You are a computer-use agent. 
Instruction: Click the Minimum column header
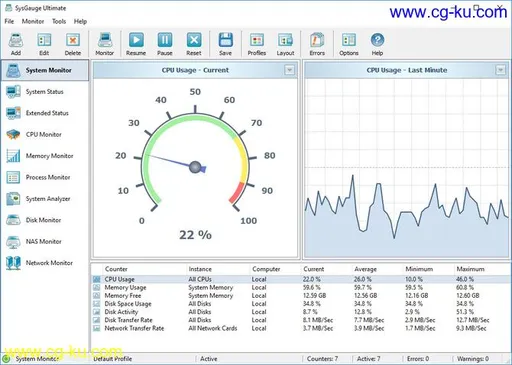click(428, 269)
